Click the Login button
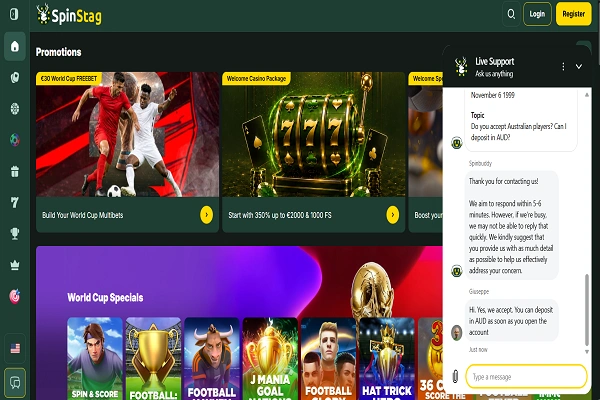The width and height of the screenshot is (600, 400). 537,14
